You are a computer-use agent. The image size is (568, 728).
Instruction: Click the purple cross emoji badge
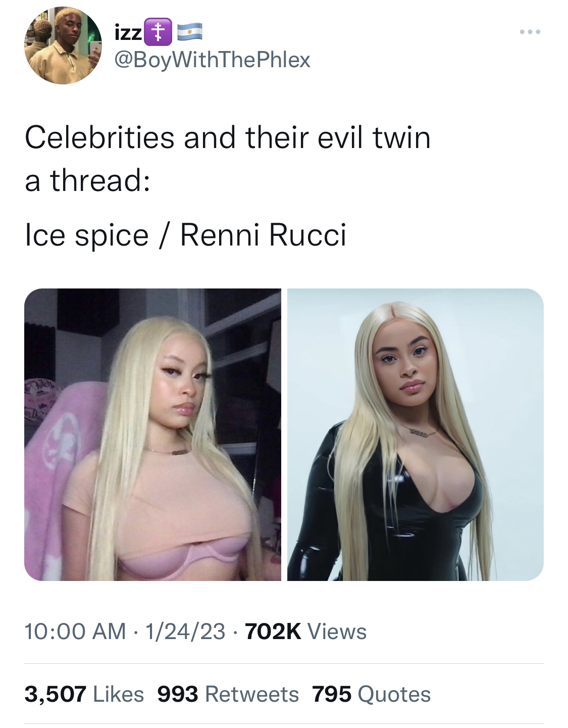click(x=158, y=32)
